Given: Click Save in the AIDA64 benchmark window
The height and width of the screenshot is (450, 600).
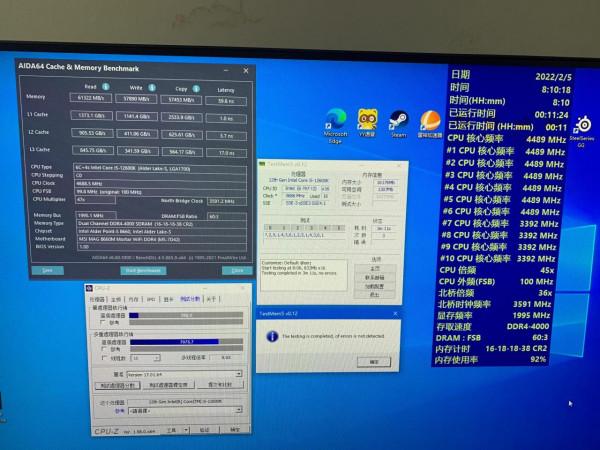Looking at the screenshot, I should pos(47,271).
